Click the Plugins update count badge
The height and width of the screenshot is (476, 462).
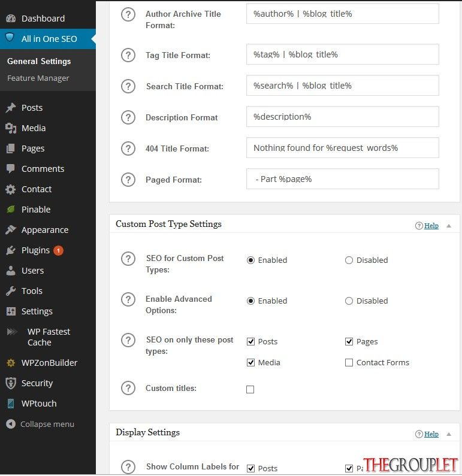[58, 250]
